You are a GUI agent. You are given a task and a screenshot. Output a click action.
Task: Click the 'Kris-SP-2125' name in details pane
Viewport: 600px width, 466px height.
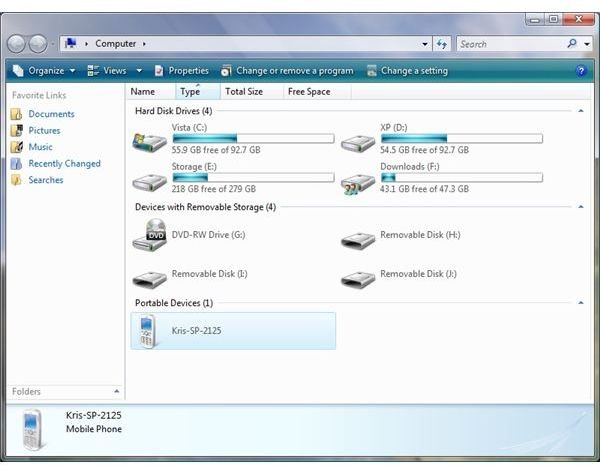(94, 415)
